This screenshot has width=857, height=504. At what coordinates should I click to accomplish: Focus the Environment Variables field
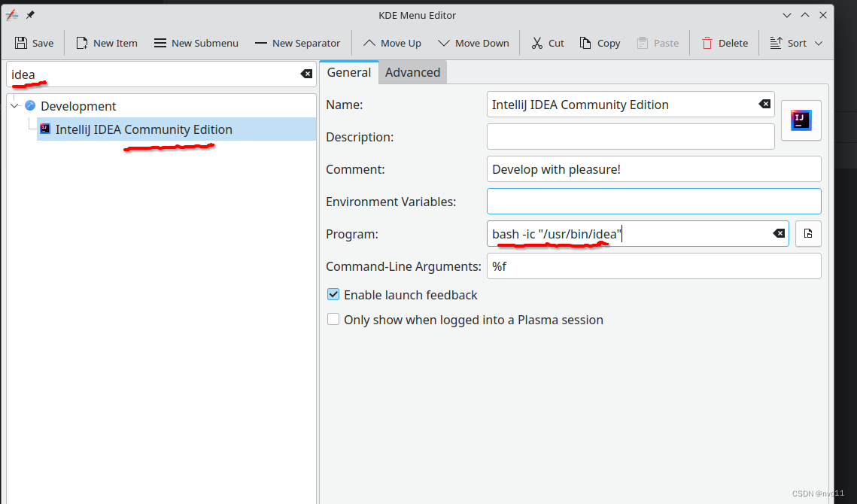[654, 201]
